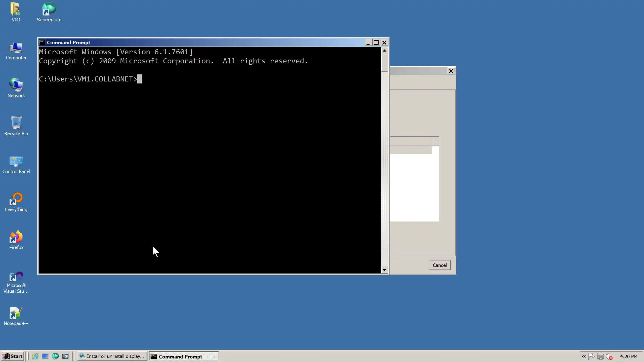Open the Action Center flag icon

(x=592, y=356)
